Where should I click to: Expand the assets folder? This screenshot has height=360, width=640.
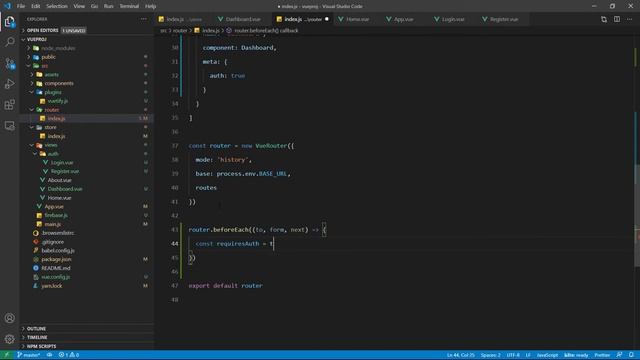tap(51, 74)
